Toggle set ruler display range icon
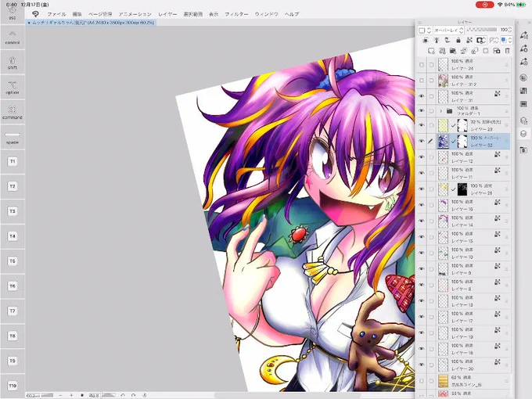532x399 pixels. coord(494,41)
